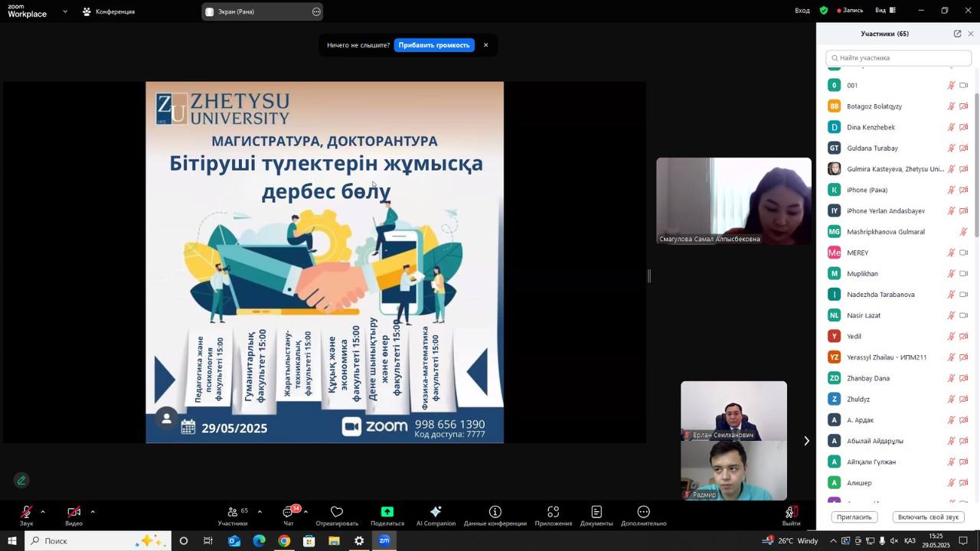Image resolution: width=980 pixels, height=551 pixels.
Task: Turn on camera with Видео button
Action: (73, 512)
